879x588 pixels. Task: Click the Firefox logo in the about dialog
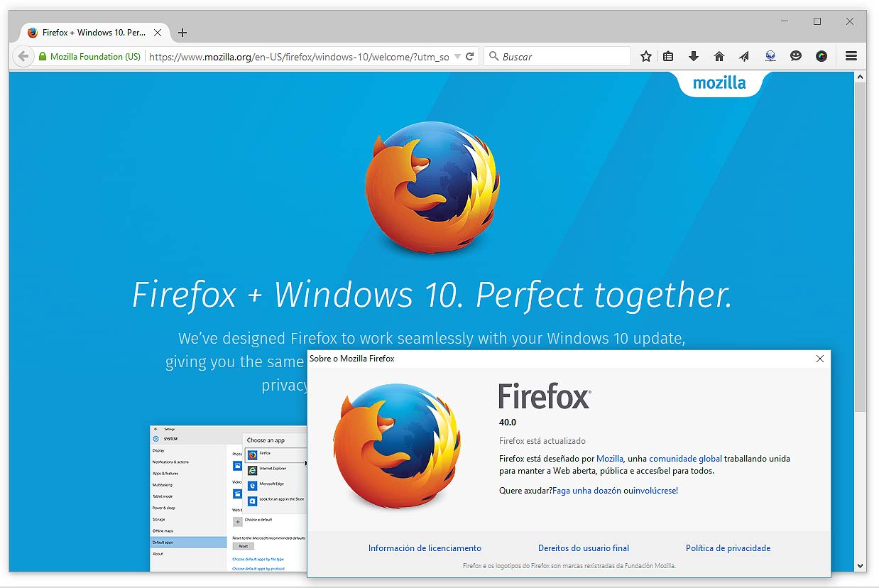(x=396, y=445)
